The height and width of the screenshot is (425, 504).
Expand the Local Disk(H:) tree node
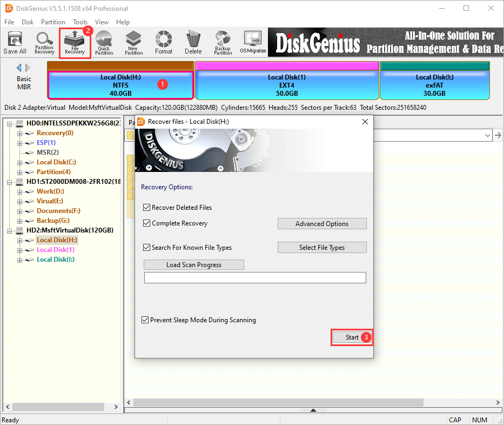[x=19, y=241]
